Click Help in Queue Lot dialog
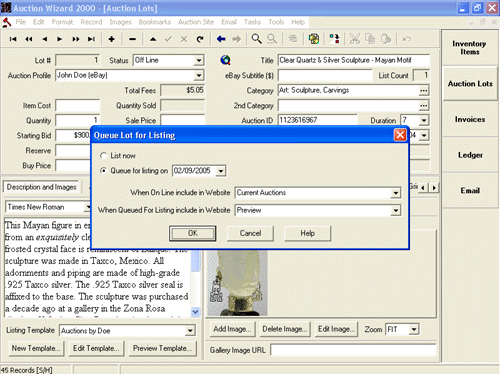The image size is (500, 374). pos(307,233)
